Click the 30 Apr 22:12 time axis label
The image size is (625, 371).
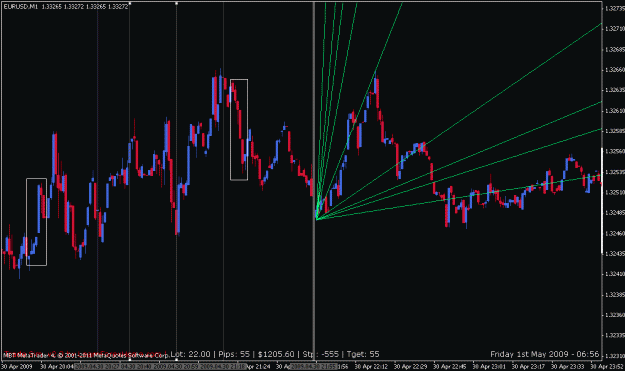click(371, 366)
